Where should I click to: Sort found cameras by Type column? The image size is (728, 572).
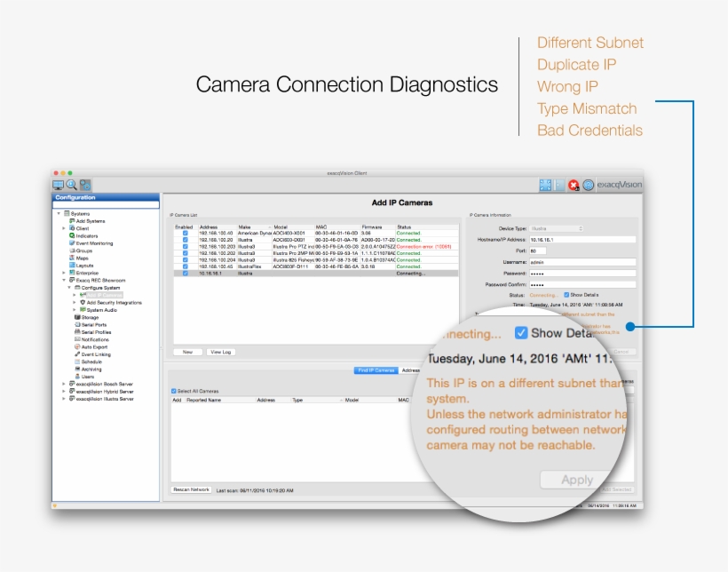point(317,400)
